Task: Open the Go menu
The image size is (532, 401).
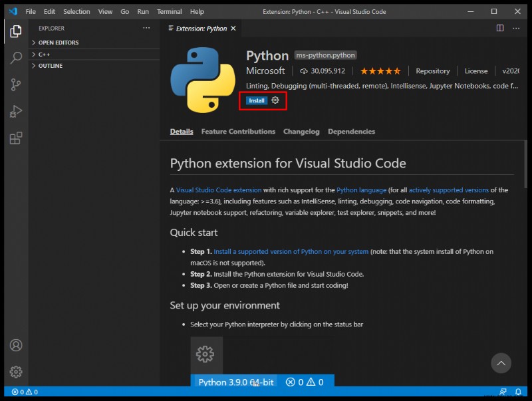Action: pyautogui.click(x=125, y=11)
